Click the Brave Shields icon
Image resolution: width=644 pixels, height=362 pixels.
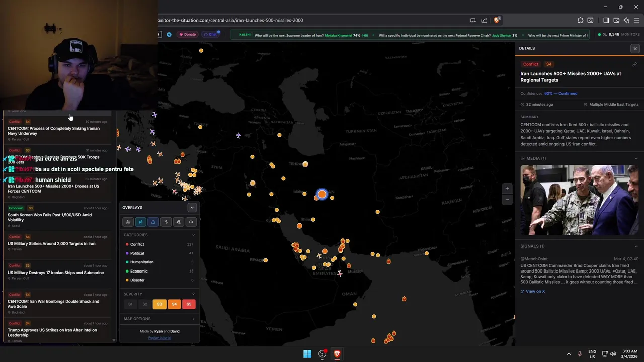point(497,20)
